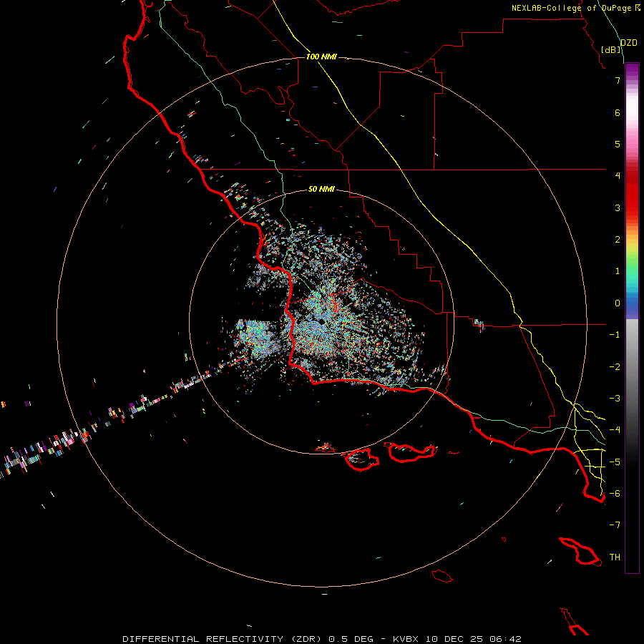Click the 'KVBX' station ID in the caption
This screenshot has width=644, height=644.
[x=406, y=639]
